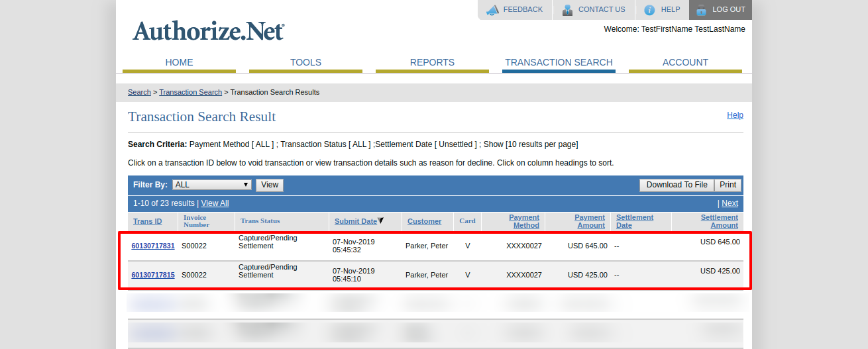Viewport: 868px width, 349px height.
Task: Click the Contact Us person icon
Action: (567, 10)
